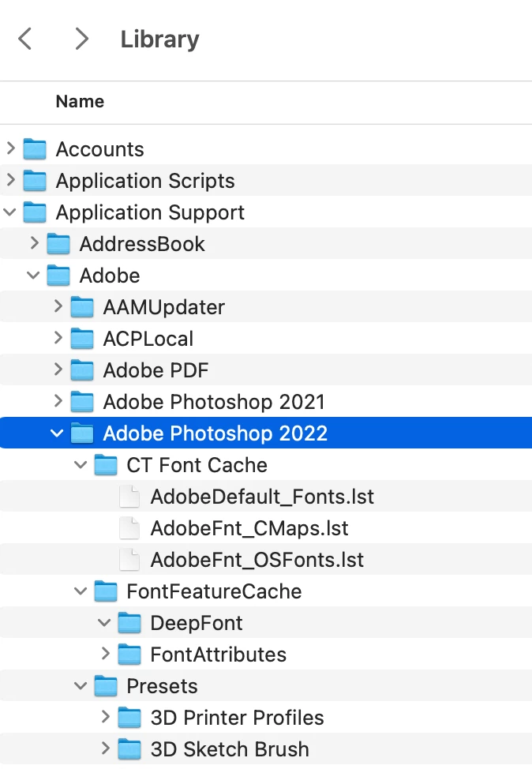Select the DeepFont row name
This screenshot has height=769, width=532.
(x=197, y=624)
